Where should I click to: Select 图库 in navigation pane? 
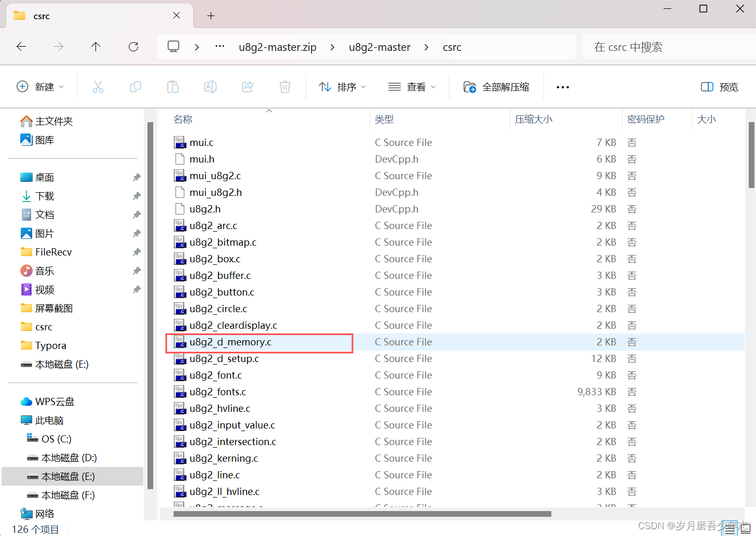tap(37, 140)
